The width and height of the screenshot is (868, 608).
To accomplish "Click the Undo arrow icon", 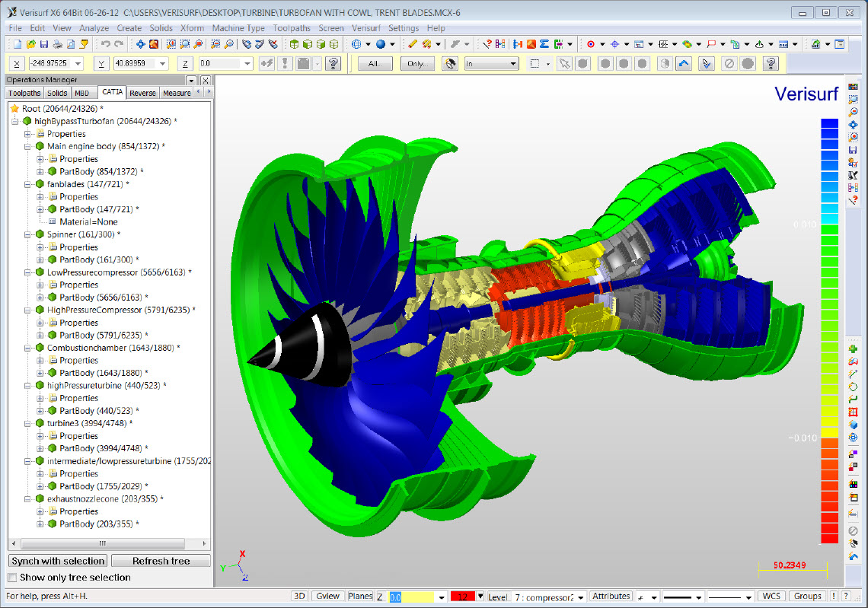I will click(x=105, y=44).
